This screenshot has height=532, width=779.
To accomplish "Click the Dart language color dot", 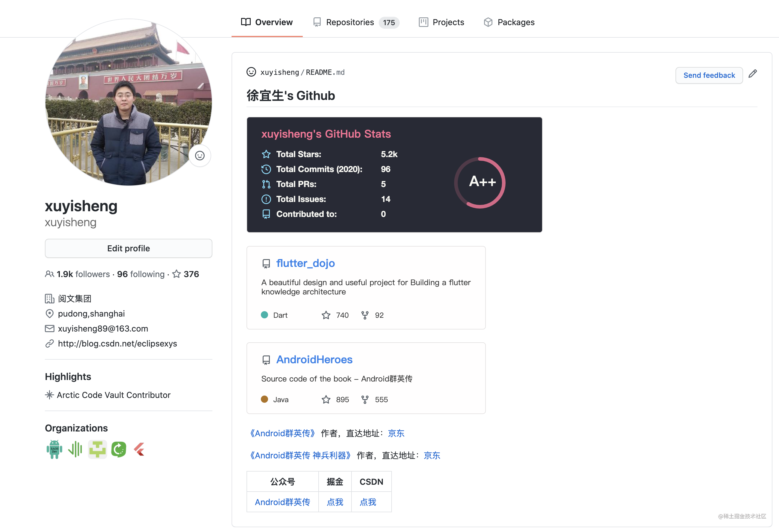I will coord(264,315).
